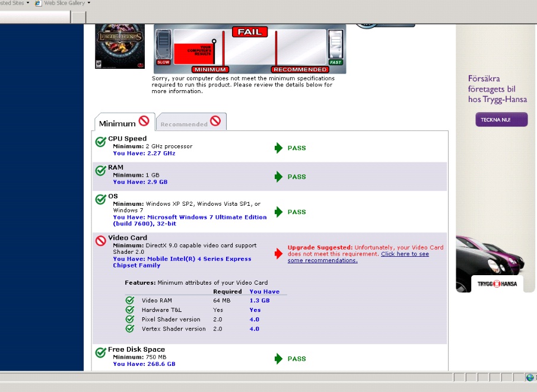Switch to the Recommended requirements tab
The width and height of the screenshot is (537, 392).
(191, 122)
